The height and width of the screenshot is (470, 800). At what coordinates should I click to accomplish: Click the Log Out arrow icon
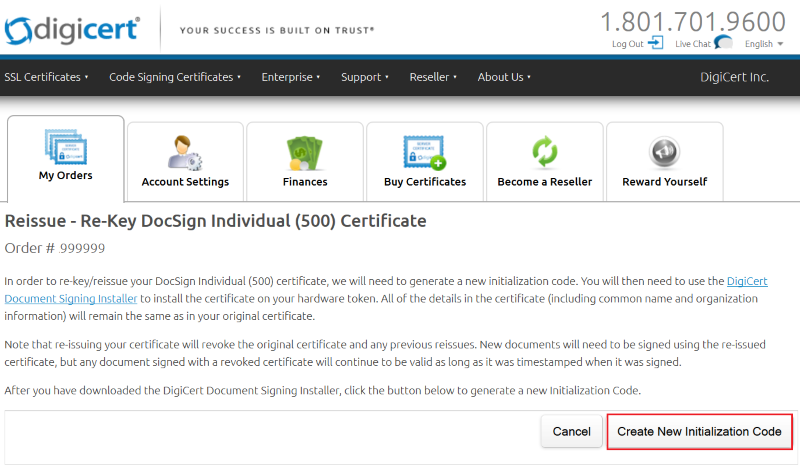point(656,43)
